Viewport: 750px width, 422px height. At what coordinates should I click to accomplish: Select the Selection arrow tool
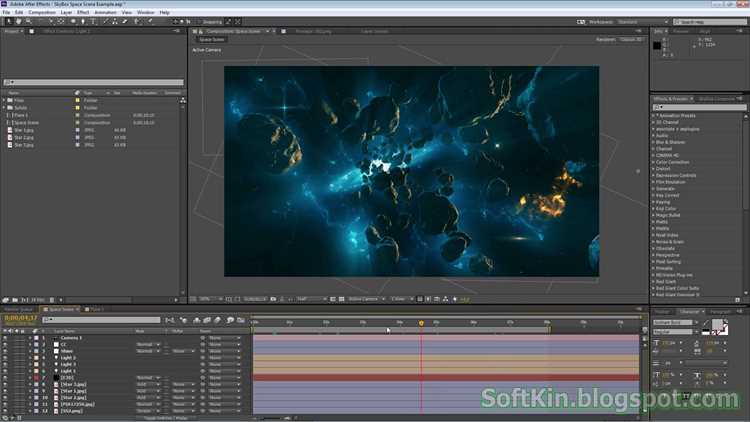click(8, 22)
